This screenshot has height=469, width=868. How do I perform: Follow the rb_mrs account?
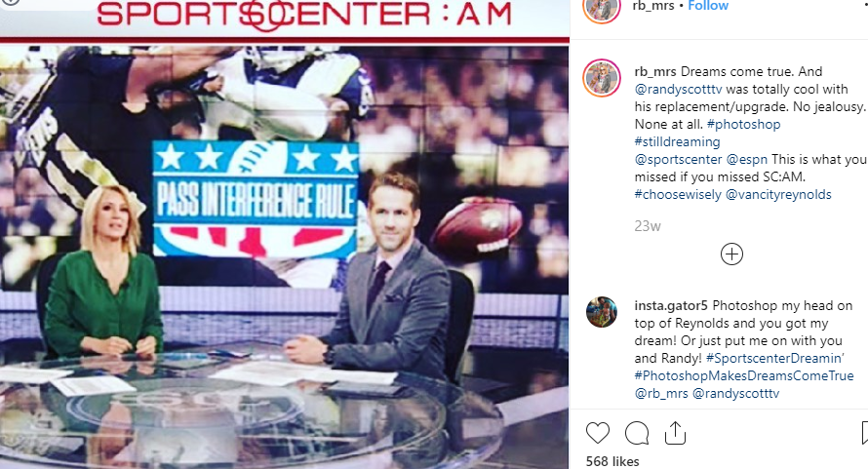pyautogui.click(x=708, y=6)
